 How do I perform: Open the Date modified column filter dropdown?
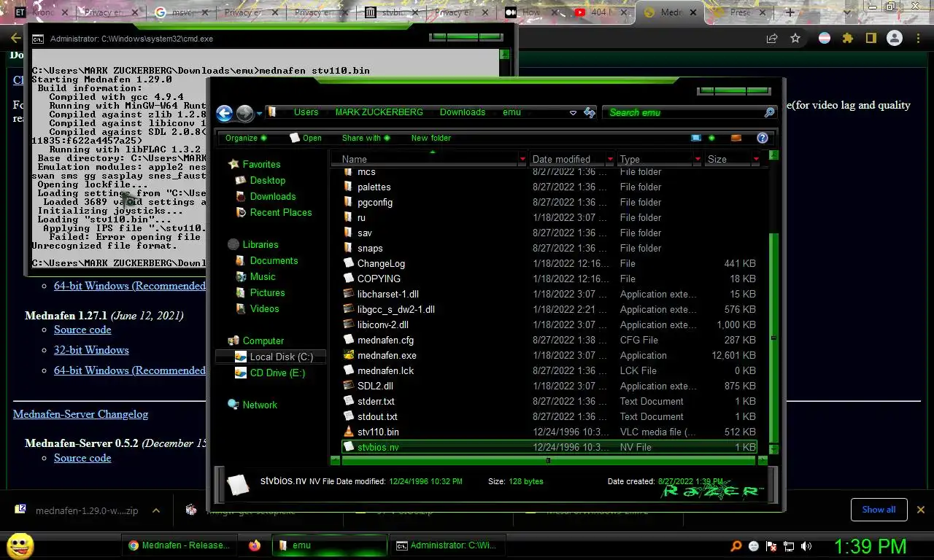click(610, 159)
